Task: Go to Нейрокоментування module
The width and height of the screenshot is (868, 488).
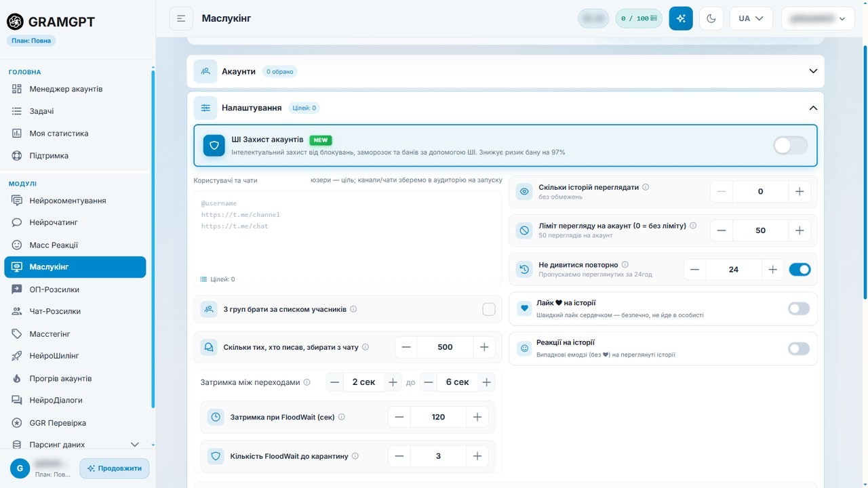Action: click(x=75, y=201)
